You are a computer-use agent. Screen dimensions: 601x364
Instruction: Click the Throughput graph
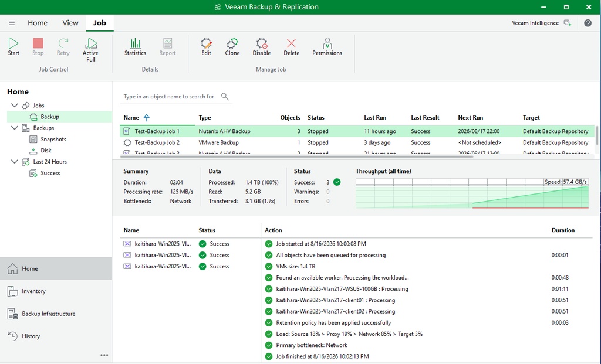[472, 193]
